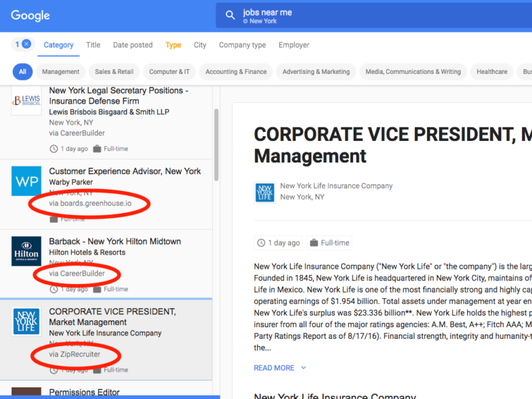Select the Computer & IT category chip
532x399 pixels.
pyautogui.click(x=169, y=72)
